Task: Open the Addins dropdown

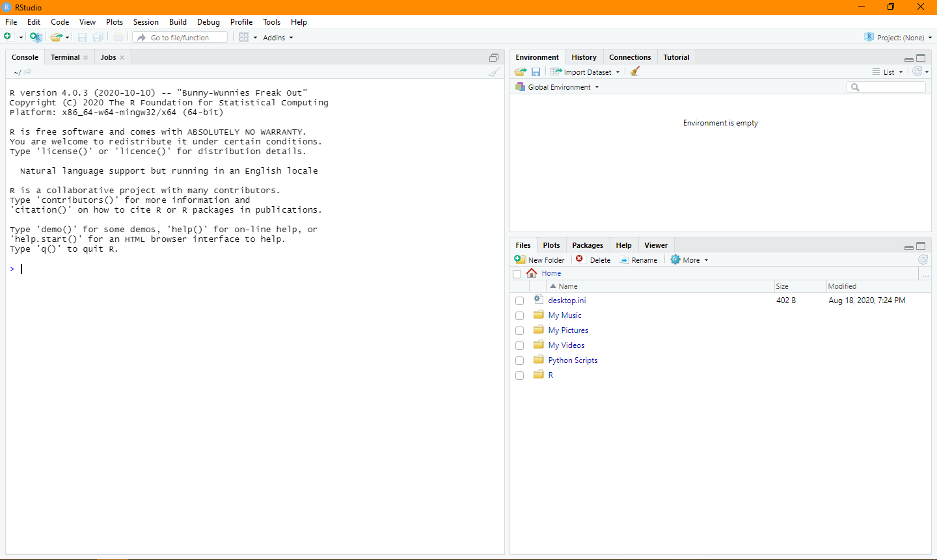Action: coord(278,38)
